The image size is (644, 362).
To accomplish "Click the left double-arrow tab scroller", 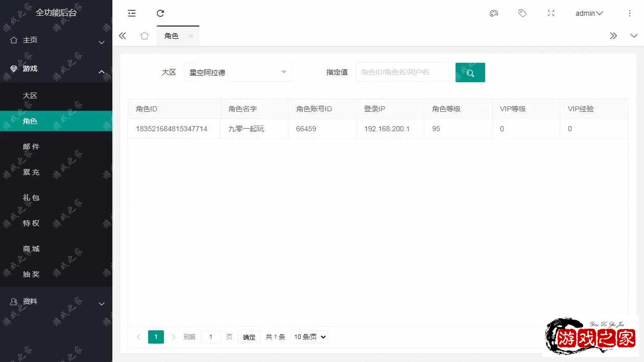I will click(123, 36).
